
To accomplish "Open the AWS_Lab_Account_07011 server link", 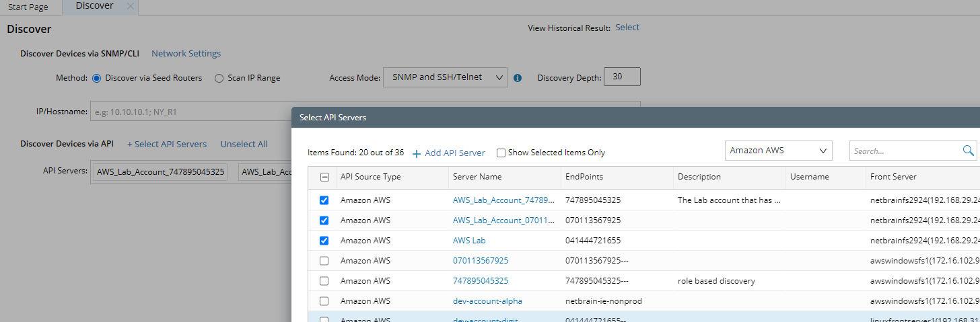I will [x=504, y=220].
